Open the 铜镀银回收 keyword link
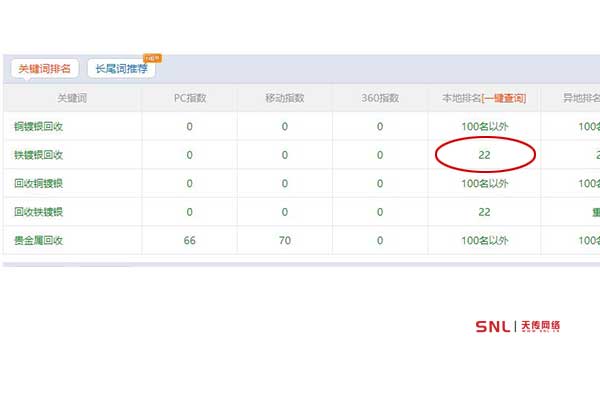Image resolution: width=600 pixels, height=405 pixels. (39, 127)
